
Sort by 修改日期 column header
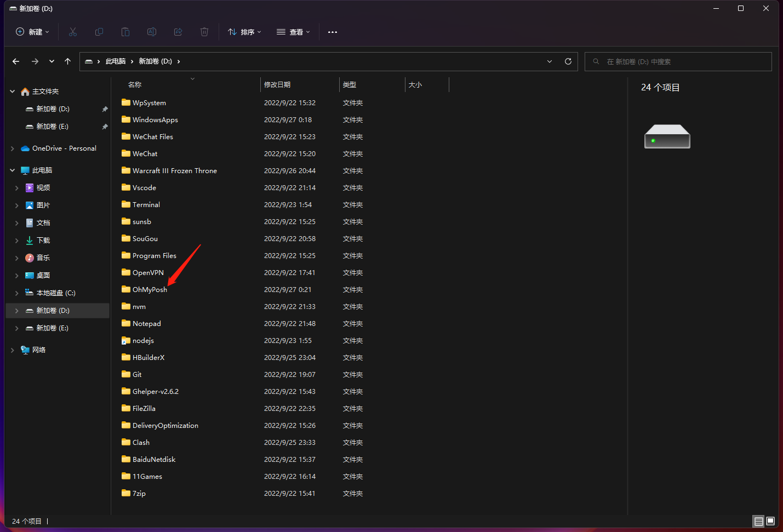tap(277, 84)
